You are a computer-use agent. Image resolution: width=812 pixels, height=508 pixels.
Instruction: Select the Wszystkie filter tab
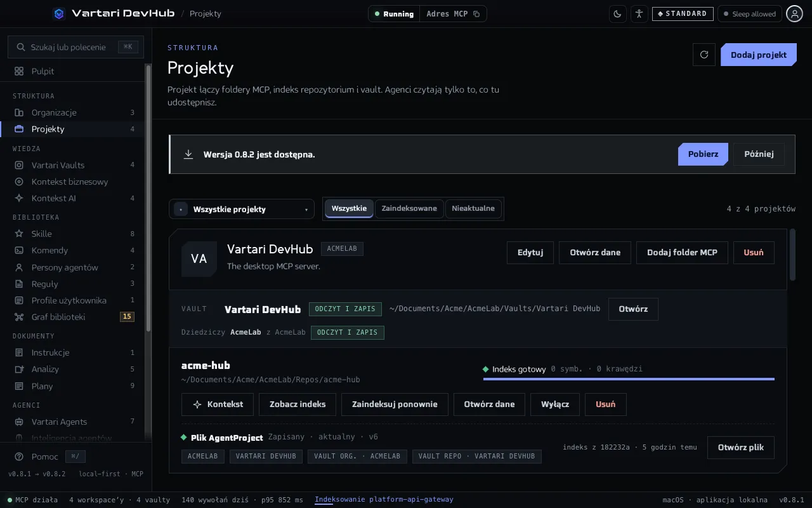(x=349, y=208)
